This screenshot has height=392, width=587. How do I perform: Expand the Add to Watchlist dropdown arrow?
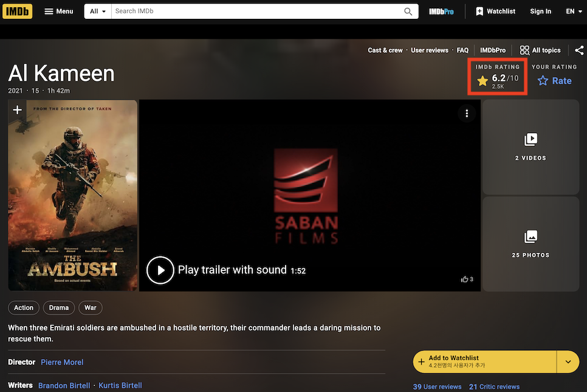(568, 362)
